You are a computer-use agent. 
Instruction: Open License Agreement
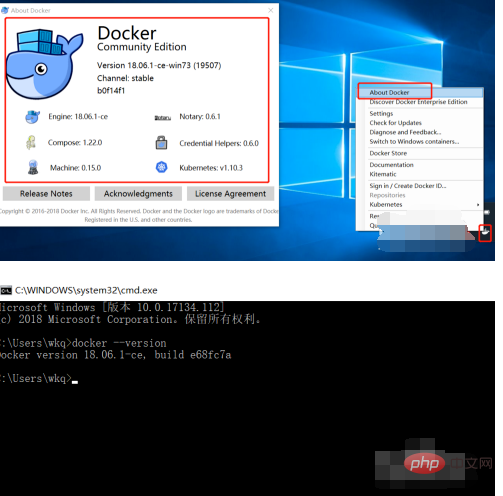(230, 194)
